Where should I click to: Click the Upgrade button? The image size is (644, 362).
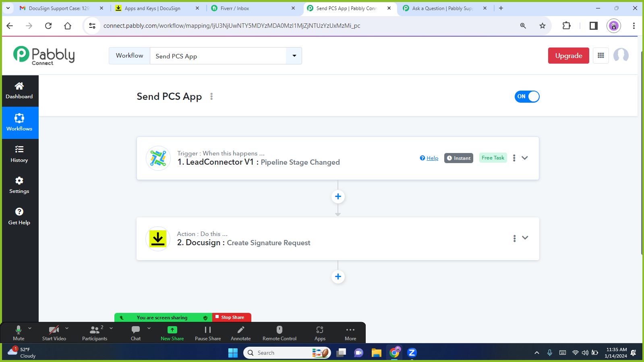point(568,56)
